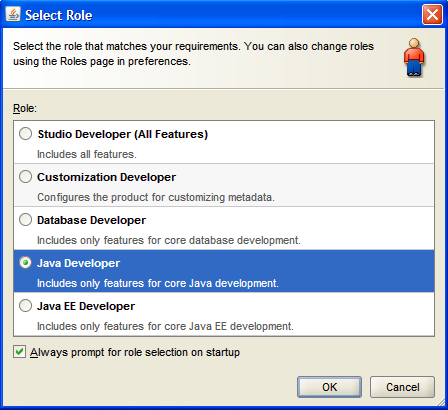Click the Database Developer title text

click(x=91, y=220)
